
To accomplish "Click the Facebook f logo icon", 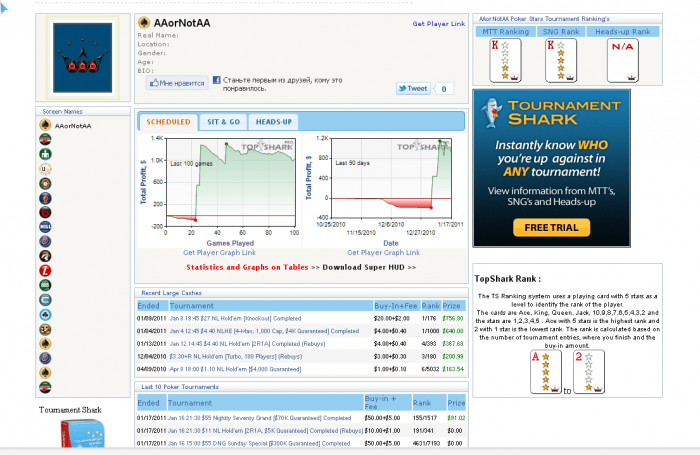I will [x=217, y=80].
